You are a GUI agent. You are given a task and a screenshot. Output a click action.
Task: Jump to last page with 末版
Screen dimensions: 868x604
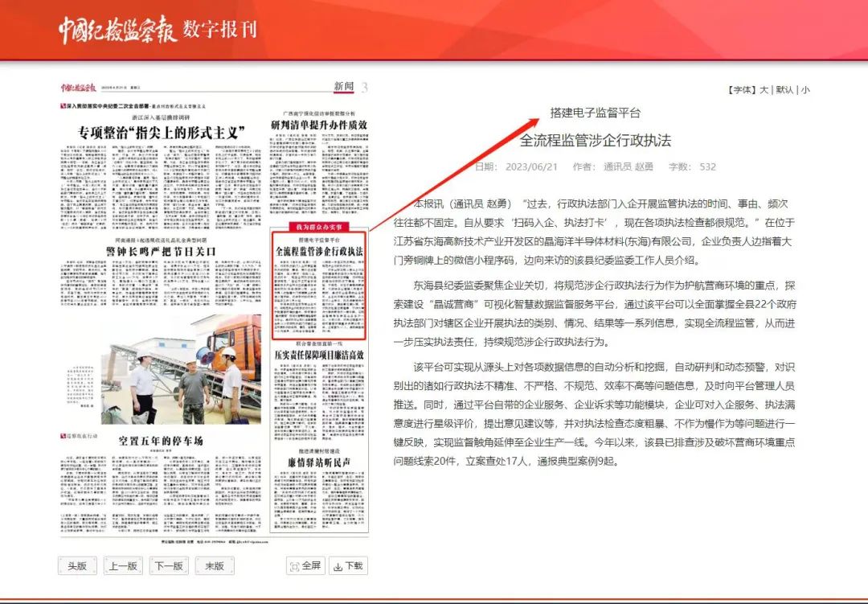point(215,565)
